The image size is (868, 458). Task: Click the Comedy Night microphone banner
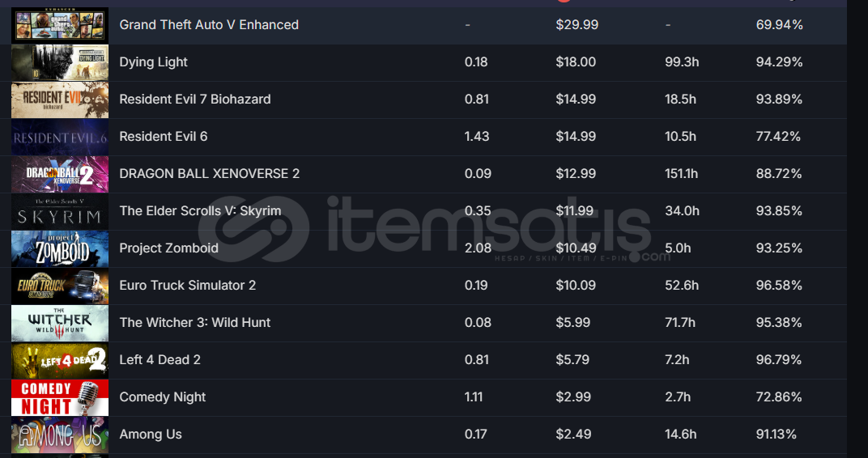click(x=60, y=397)
